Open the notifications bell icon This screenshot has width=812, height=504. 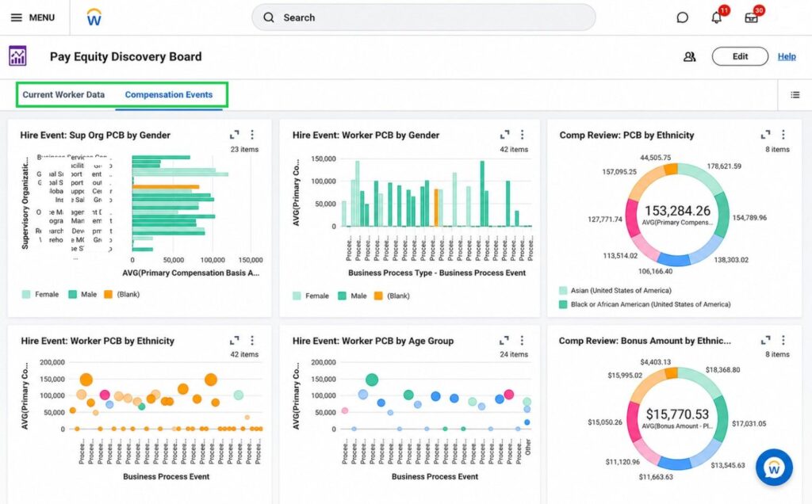pos(717,17)
